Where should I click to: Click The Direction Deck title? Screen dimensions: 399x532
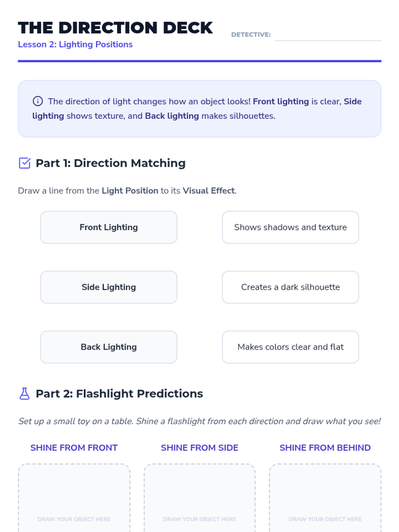pyautogui.click(x=115, y=28)
